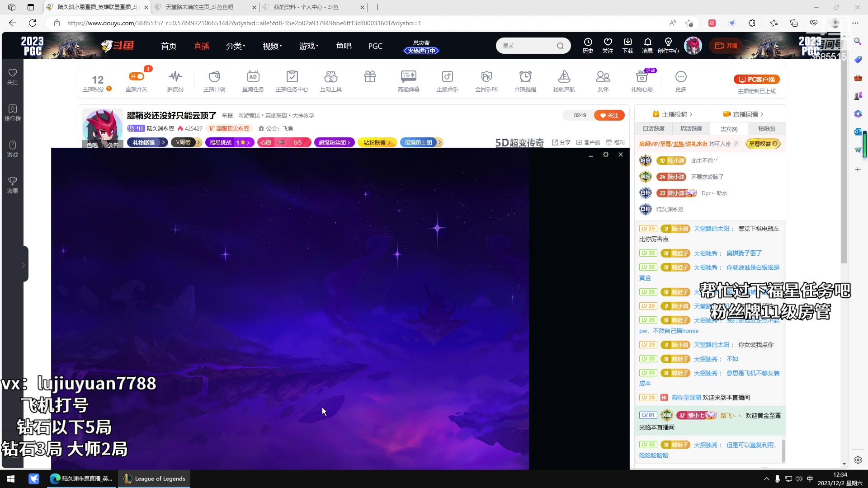Click the PC客户端 button
This screenshot has height=488, width=868.
tap(756, 79)
